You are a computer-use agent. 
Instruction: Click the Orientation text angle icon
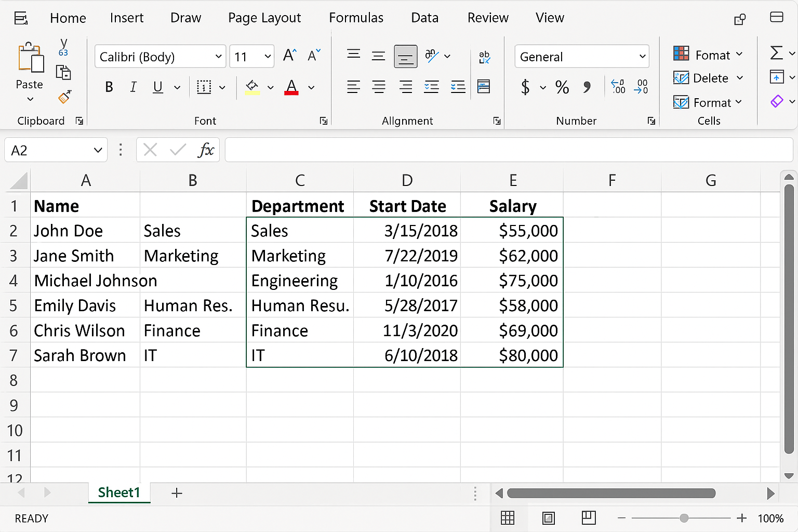point(432,56)
